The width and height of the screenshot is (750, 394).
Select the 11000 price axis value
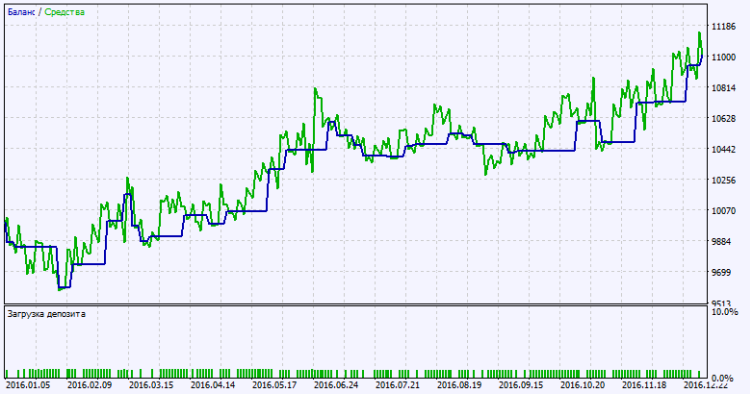pyautogui.click(x=724, y=57)
